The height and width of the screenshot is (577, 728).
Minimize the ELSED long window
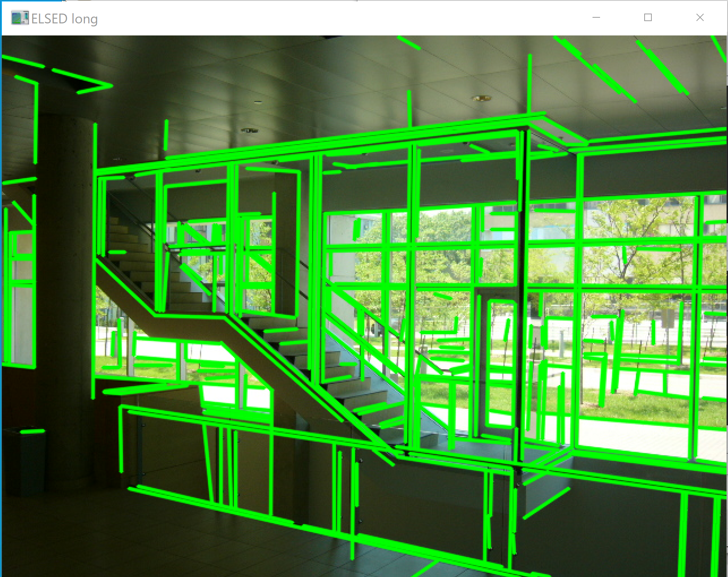tap(596, 18)
